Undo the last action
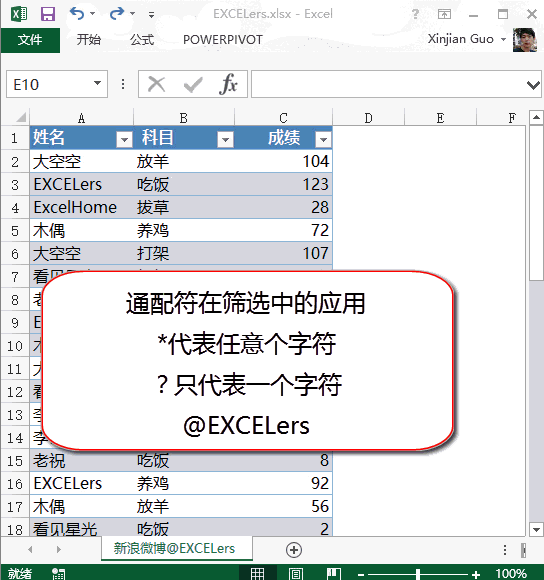This screenshot has width=544, height=580. [x=77, y=14]
